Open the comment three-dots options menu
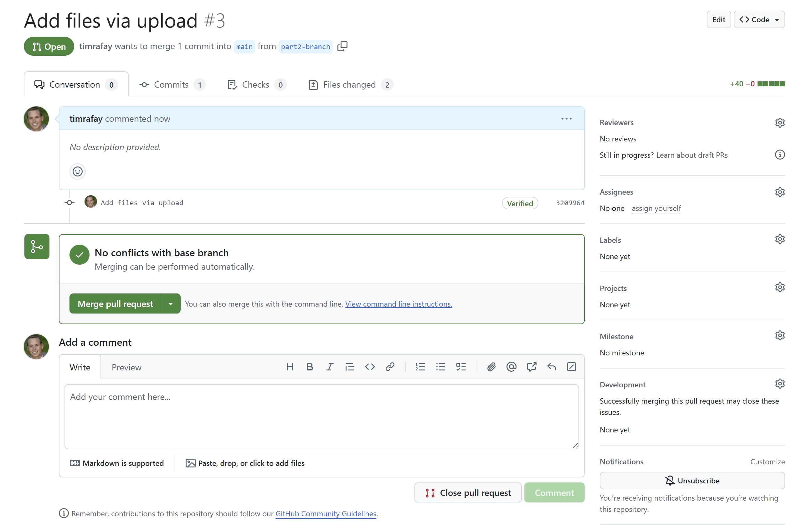812x525 pixels. (x=566, y=119)
